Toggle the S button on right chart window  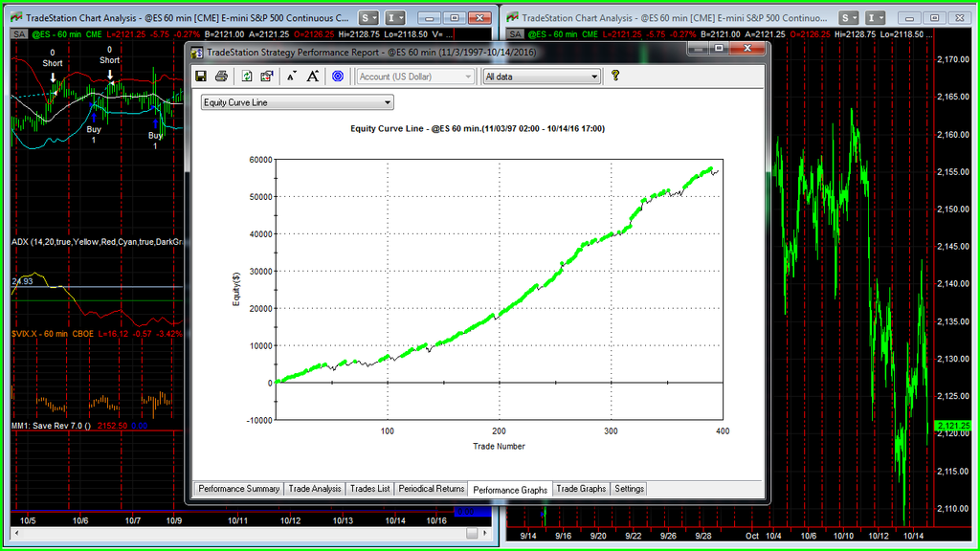pos(849,17)
